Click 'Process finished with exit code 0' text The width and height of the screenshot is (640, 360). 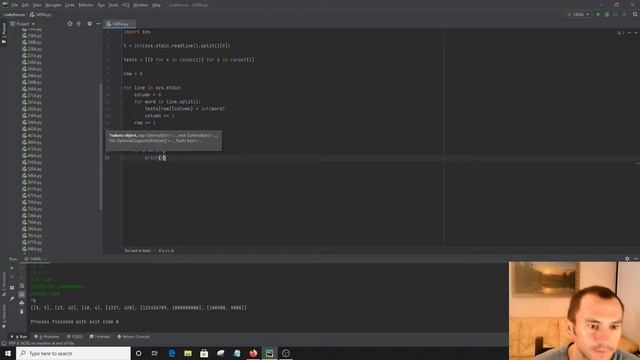point(75,322)
